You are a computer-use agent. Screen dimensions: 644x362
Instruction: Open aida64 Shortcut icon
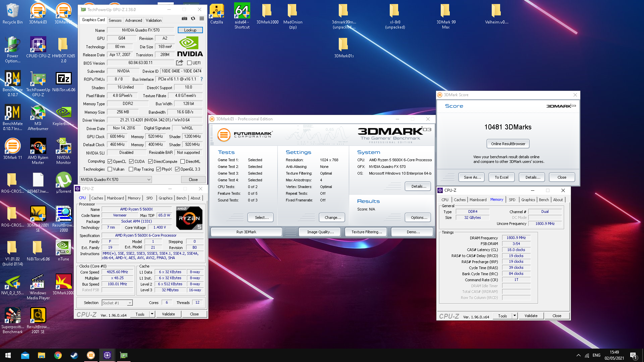click(x=242, y=16)
